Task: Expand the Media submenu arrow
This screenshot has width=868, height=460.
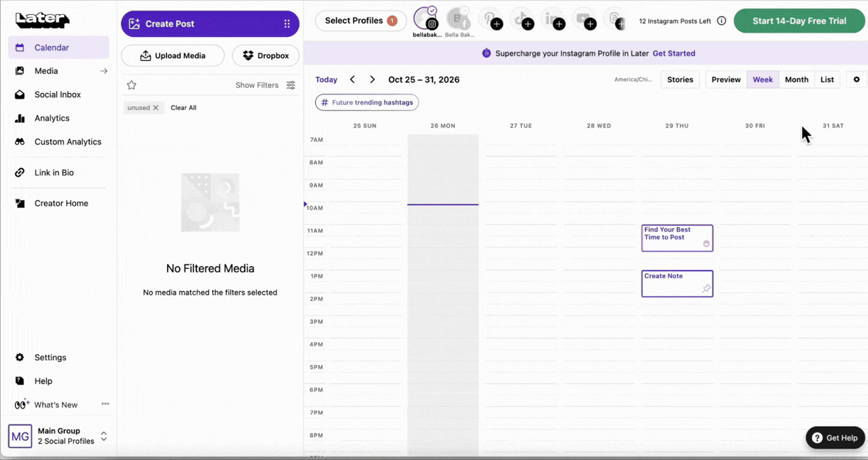Action: coord(104,71)
